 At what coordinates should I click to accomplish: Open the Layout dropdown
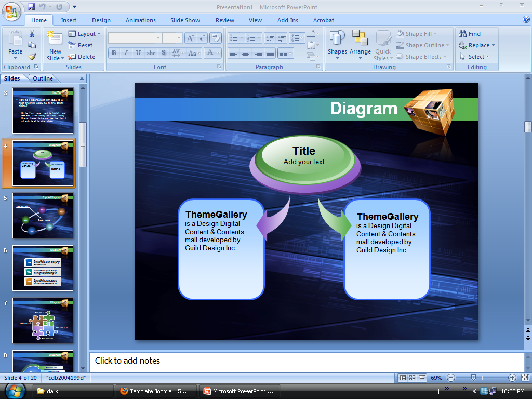coord(85,34)
